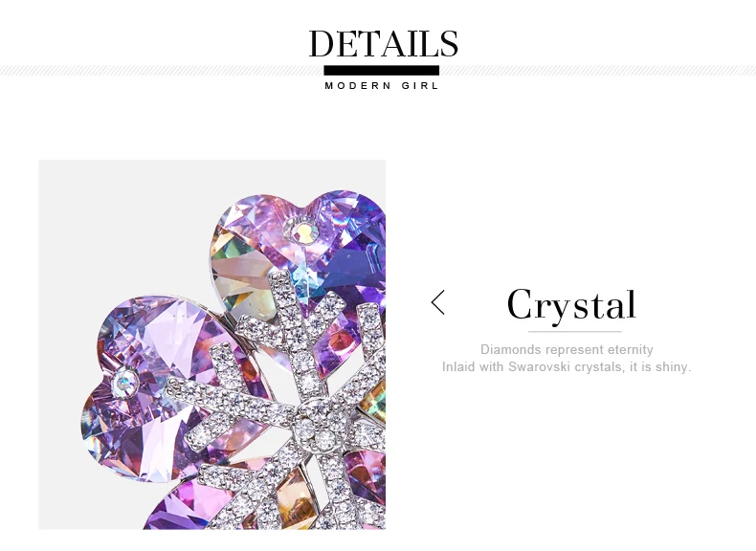Click the 'Inlaid with Swarovski crystals' sentence
This screenshot has width=756, height=551.
click(x=567, y=366)
